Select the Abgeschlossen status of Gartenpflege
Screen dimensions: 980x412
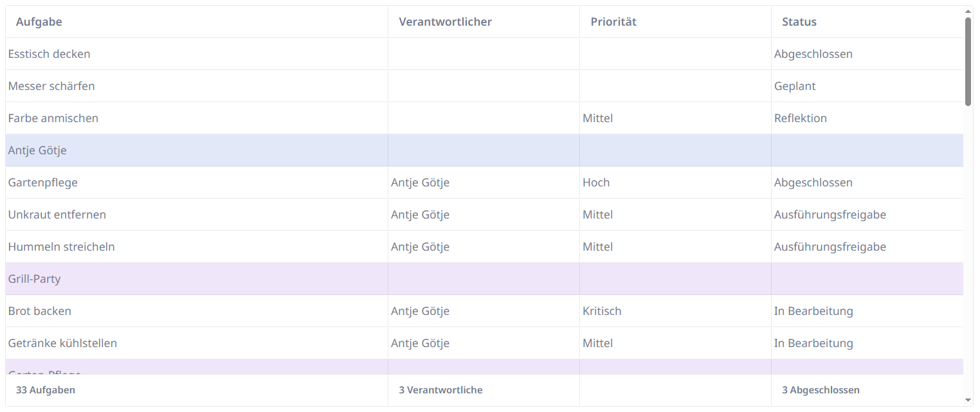point(813,182)
